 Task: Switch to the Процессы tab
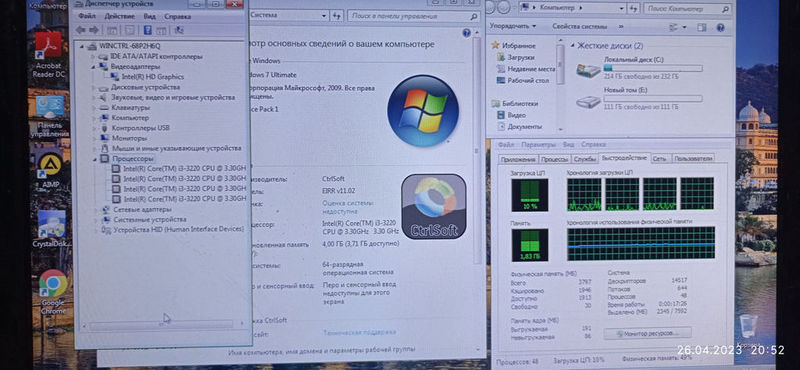tap(555, 159)
